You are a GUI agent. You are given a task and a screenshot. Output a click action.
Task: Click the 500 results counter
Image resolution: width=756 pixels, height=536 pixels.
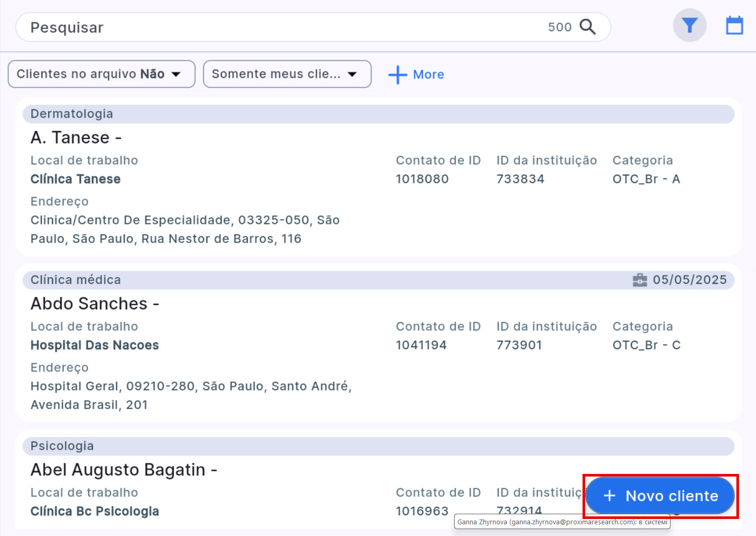coord(560,27)
